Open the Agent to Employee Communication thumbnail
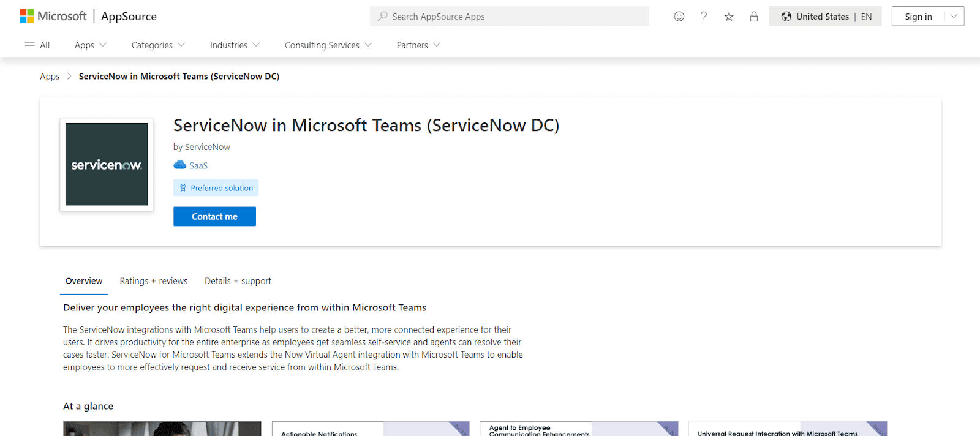 click(x=579, y=429)
